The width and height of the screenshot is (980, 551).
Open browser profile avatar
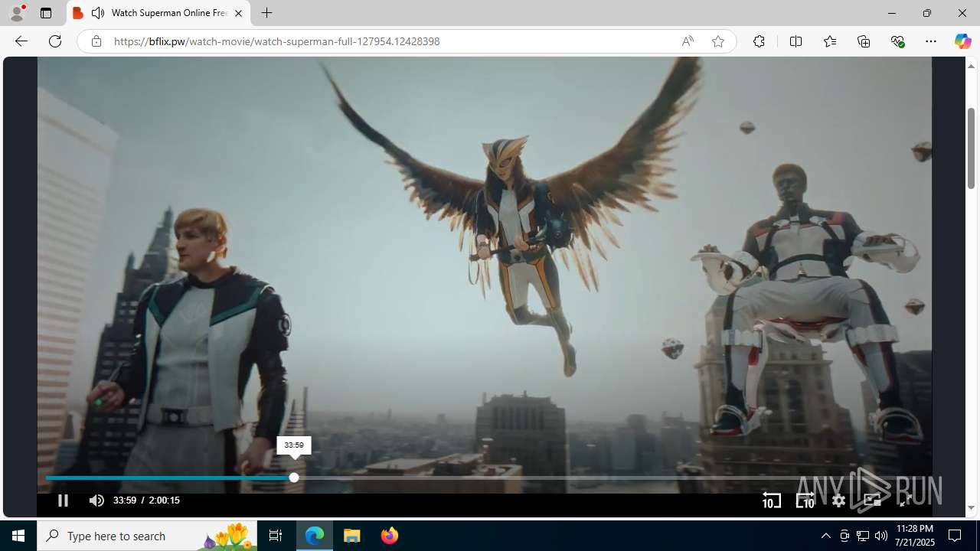point(17,13)
